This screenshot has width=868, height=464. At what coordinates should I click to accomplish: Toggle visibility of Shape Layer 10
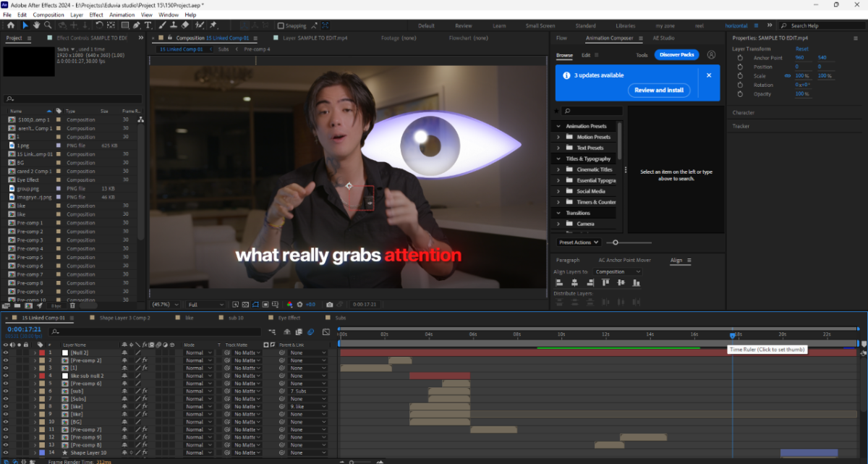[x=6, y=452]
